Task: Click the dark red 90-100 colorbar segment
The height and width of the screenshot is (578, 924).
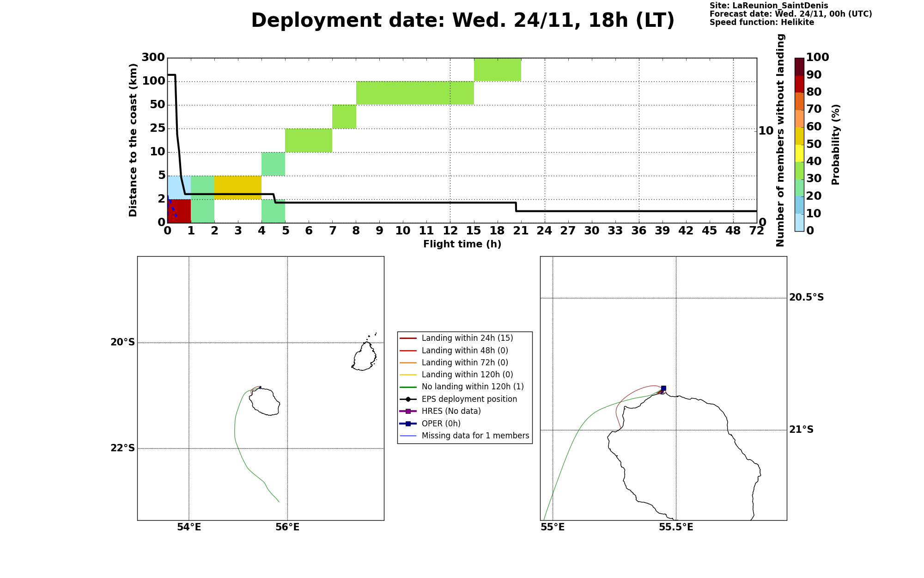Action: 799,67
